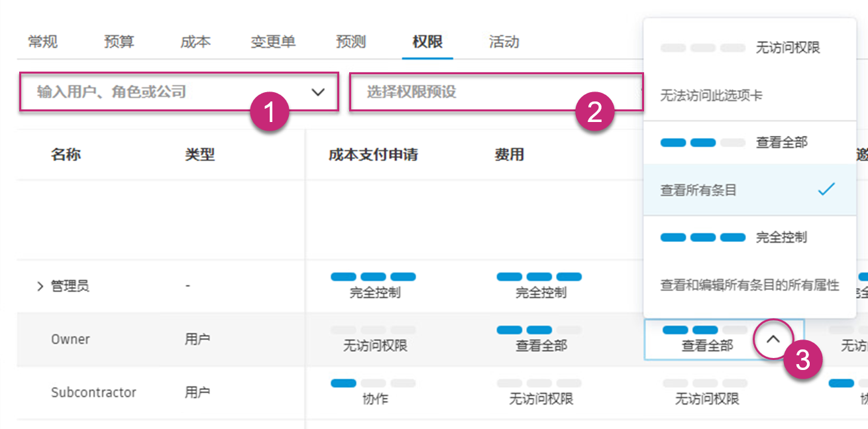Click the blue pills icon beside 完全控制 in menu

pyautogui.click(x=704, y=237)
